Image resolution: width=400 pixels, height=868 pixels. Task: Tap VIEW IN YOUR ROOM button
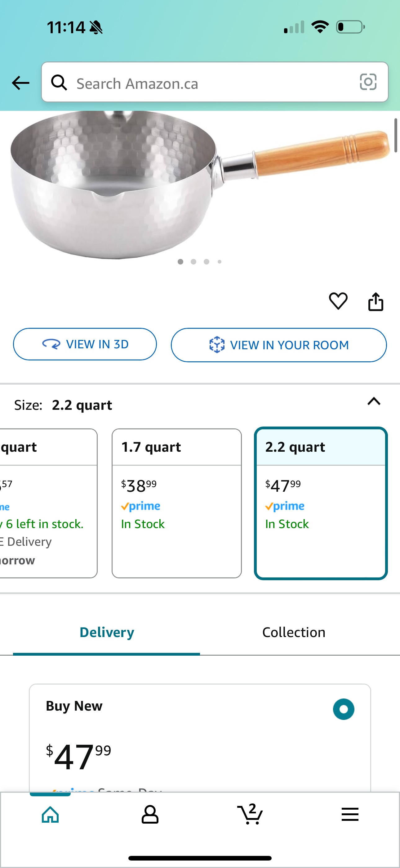click(279, 345)
